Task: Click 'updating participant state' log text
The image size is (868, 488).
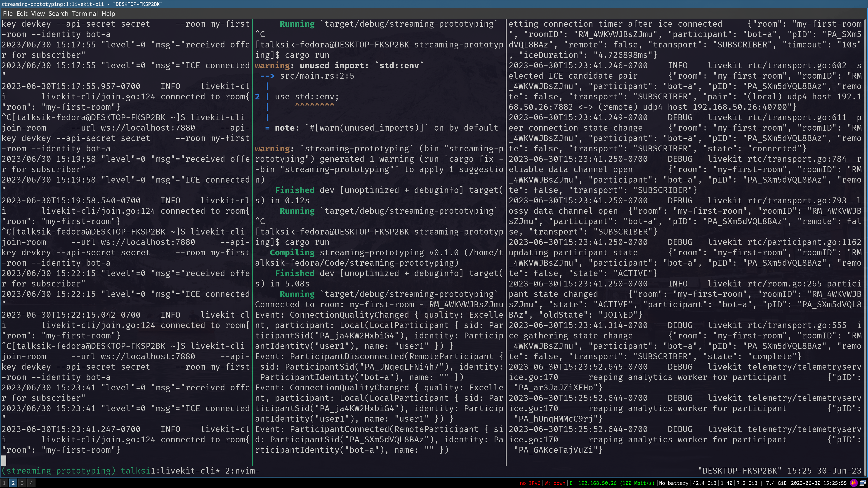Action: (x=573, y=253)
